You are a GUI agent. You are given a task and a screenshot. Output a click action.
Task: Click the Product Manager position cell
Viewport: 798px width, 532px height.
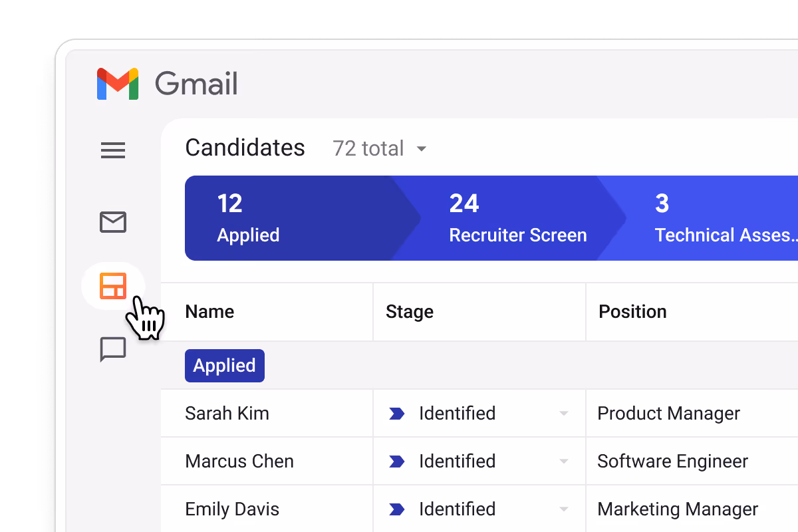tap(692, 414)
